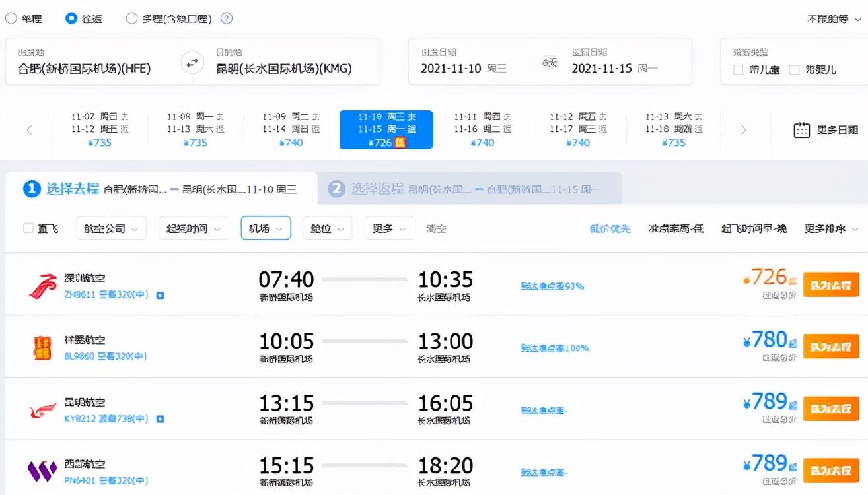The height and width of the screenshot is (495, 868).
Task: Select 11-08 to 11-13 date option
Action: tap(196, 129)
